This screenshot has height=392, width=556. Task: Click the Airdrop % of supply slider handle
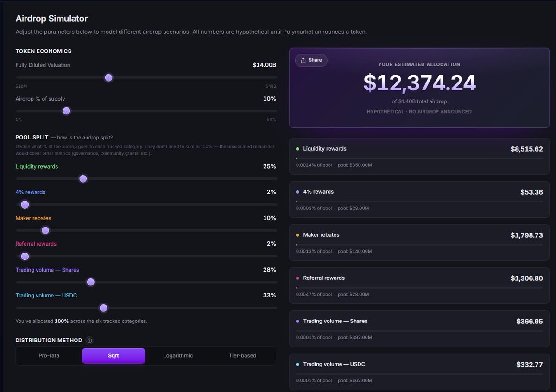66,111
